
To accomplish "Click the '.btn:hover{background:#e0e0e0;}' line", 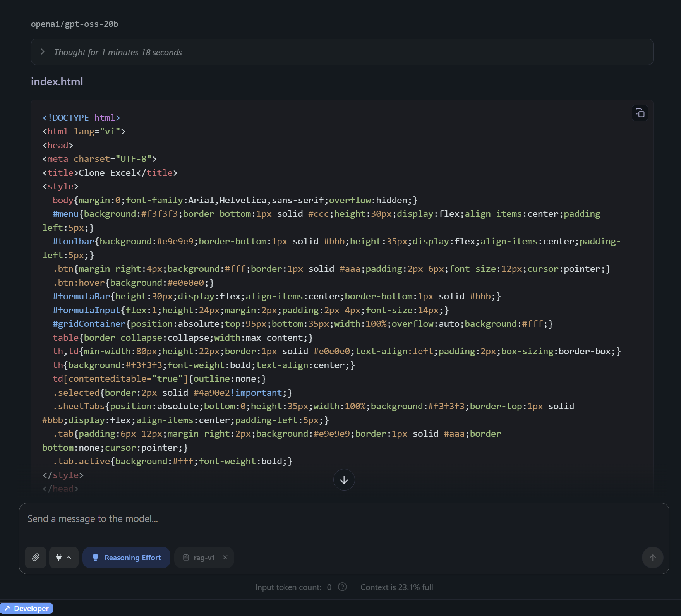I will [x=134, y=283].
